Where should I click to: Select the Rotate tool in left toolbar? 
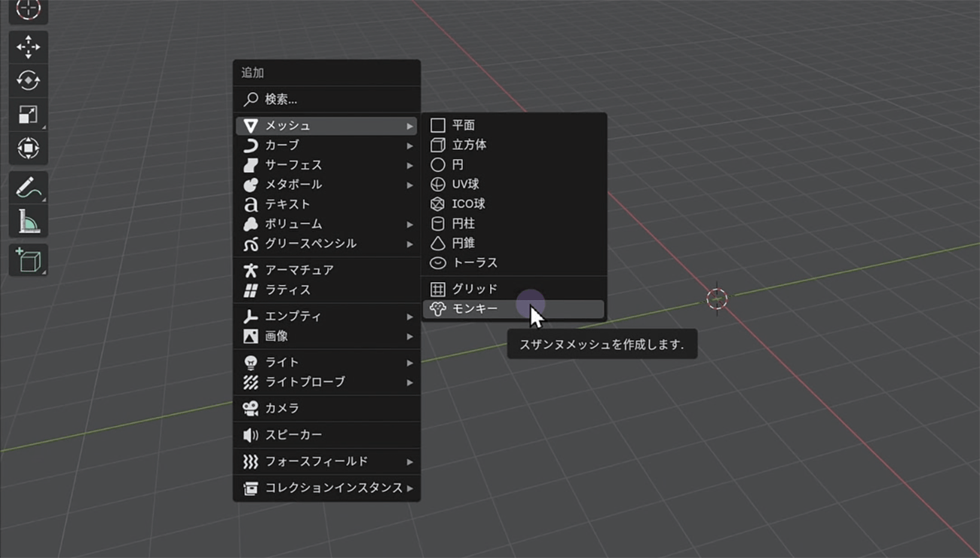(x=29, y=81)
